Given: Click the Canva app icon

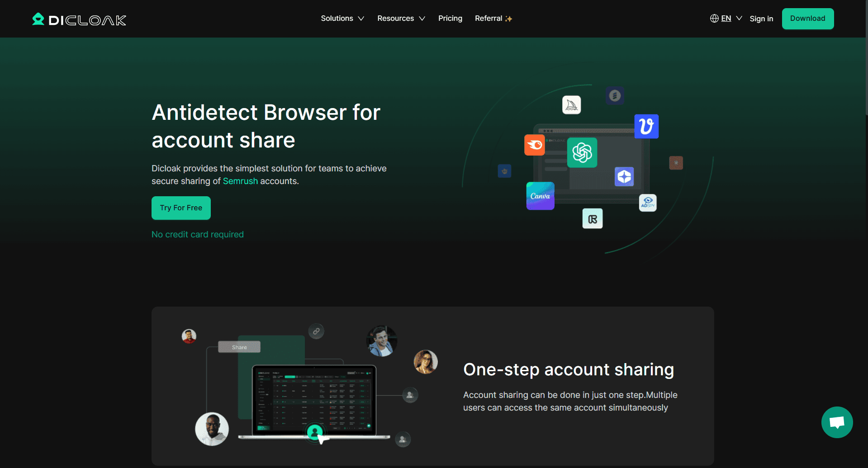Looking at the screenshot, I should coord(540,196).
